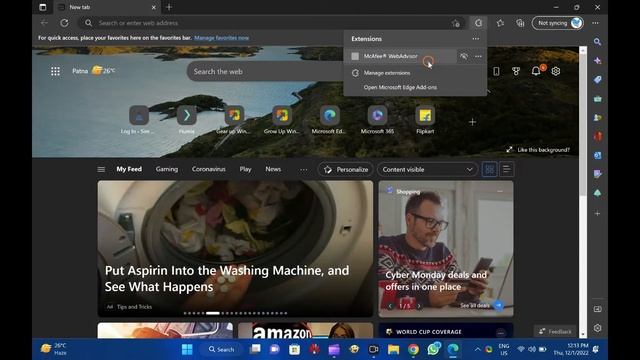Viewport: 640px width, 360px height.
Task: Add this page to favorites icon
Action: pyautogui.click(x=456, y=23)
